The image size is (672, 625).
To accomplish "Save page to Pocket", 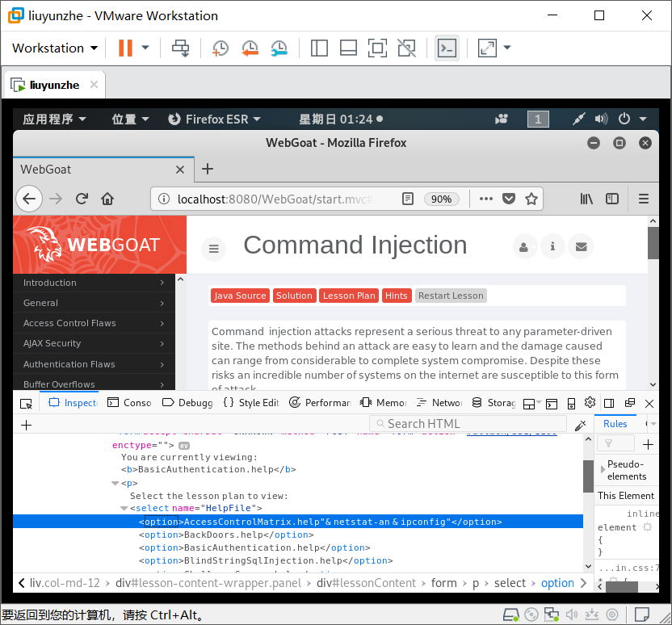I will [509, 199].
